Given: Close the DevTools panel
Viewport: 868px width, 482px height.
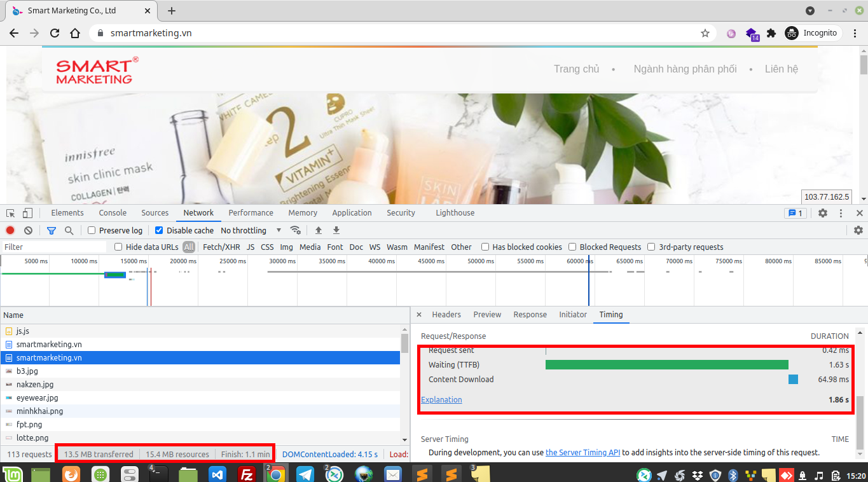Looking at the screenshot, I should pyautogui.click(x=860, y=213).
